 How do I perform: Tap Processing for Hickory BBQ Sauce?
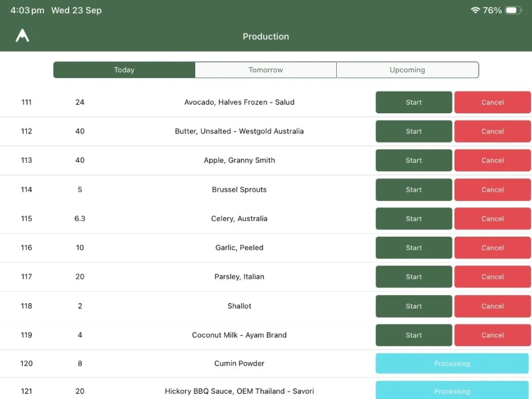(x=452, y=390)
